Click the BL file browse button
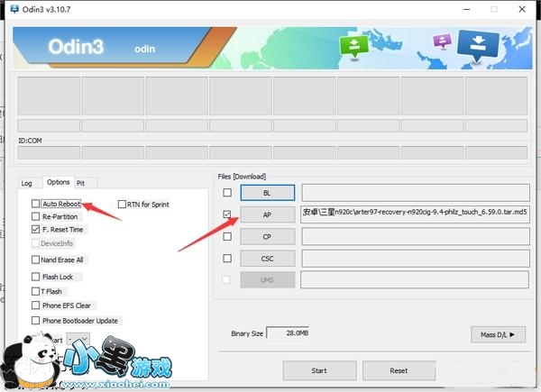The image size is (541, 392). 268,193
